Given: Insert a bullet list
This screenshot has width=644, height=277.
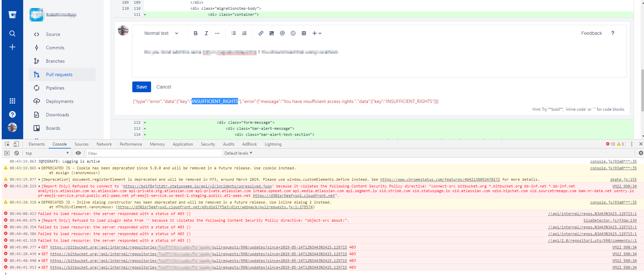Looking at the screenshot, I should coord(234,33).
